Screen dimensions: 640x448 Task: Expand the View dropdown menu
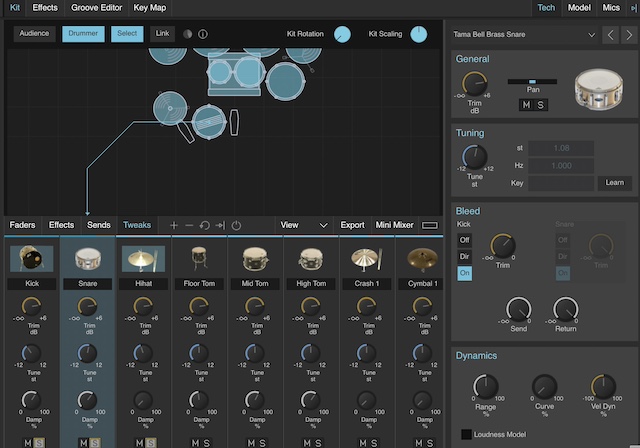[x=304, y=225]
